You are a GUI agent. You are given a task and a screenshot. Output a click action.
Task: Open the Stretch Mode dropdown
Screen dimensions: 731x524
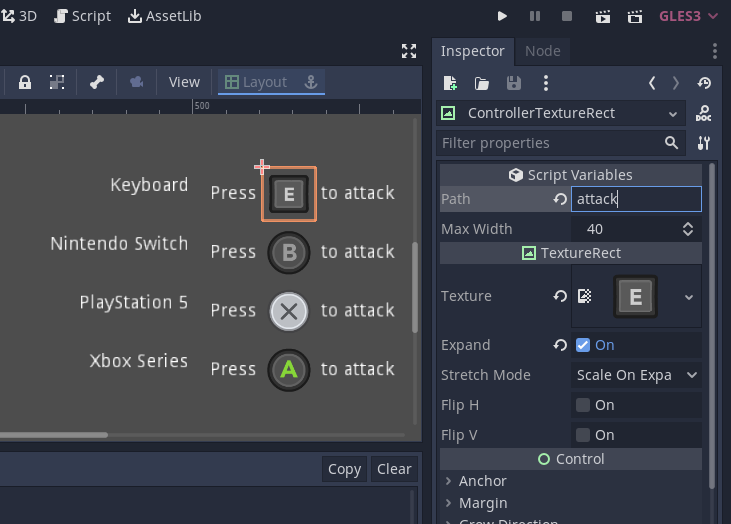pos(636,375)
